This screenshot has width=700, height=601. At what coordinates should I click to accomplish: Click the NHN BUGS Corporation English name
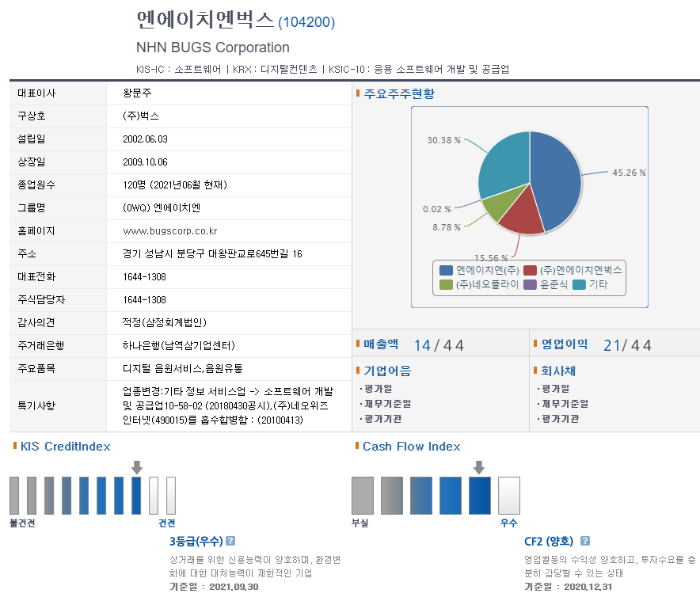tap(212, 48)
